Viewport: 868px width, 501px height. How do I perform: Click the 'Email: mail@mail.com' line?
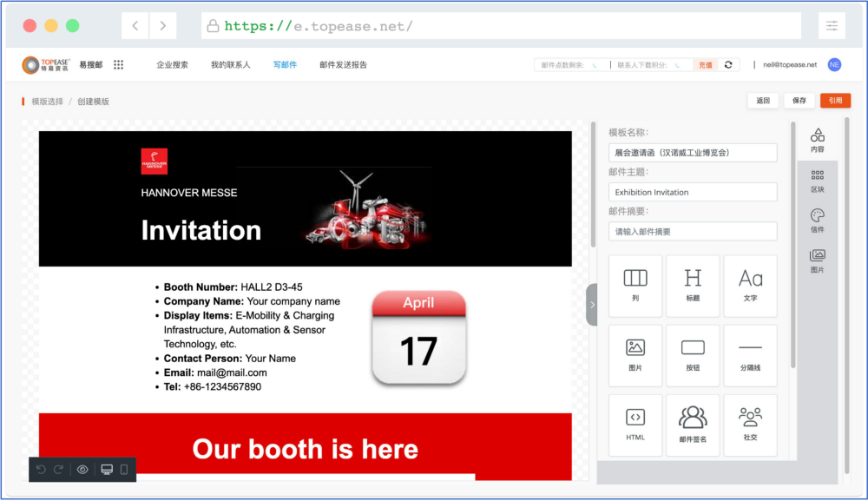click(x=215, y=372)
